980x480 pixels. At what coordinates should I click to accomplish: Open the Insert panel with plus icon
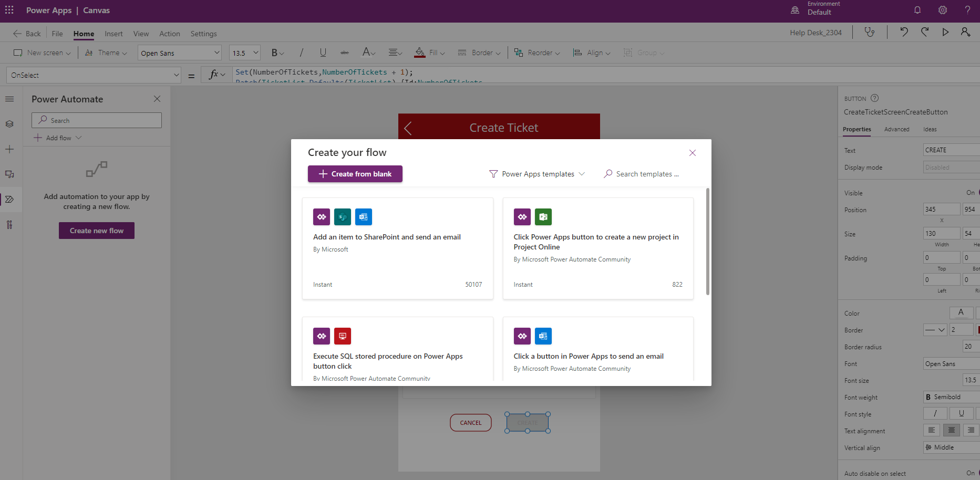point(9,149)
